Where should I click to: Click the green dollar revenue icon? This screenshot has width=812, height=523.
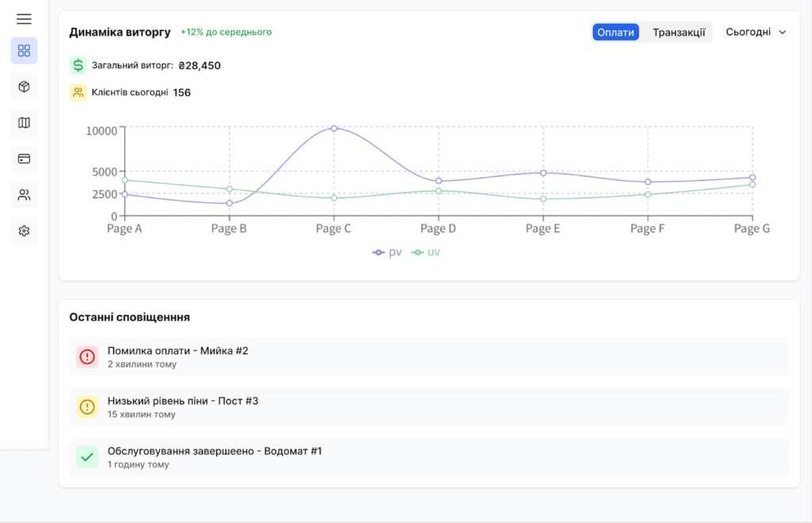pyautogui.click(x=79, y=65)
